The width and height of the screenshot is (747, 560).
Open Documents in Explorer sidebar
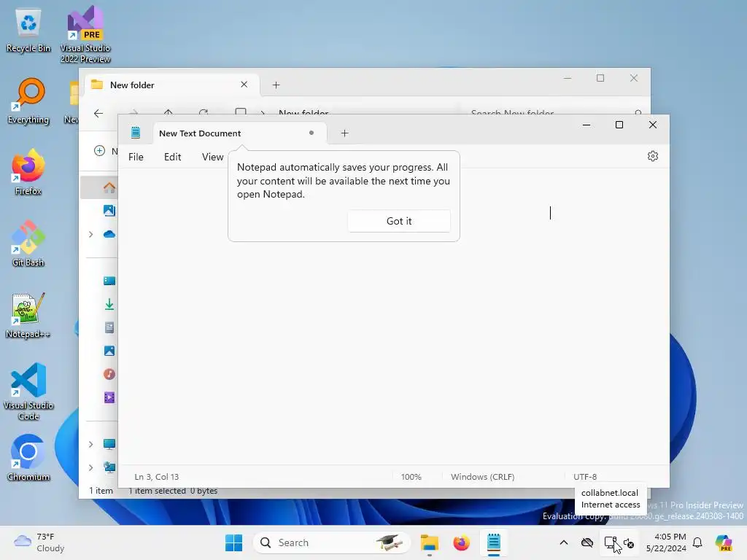point(109,327)
